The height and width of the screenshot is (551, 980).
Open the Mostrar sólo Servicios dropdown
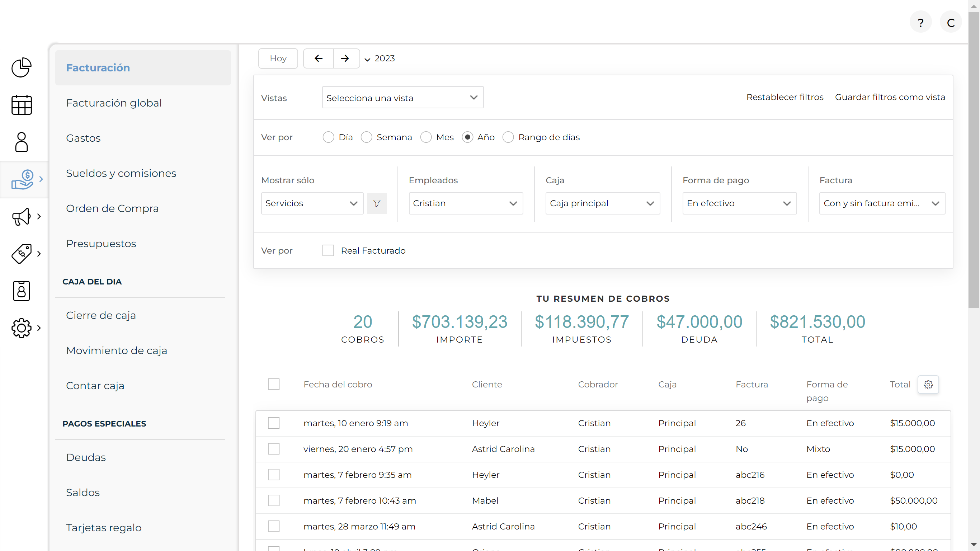pyautogui.click(x=312, y=203)
